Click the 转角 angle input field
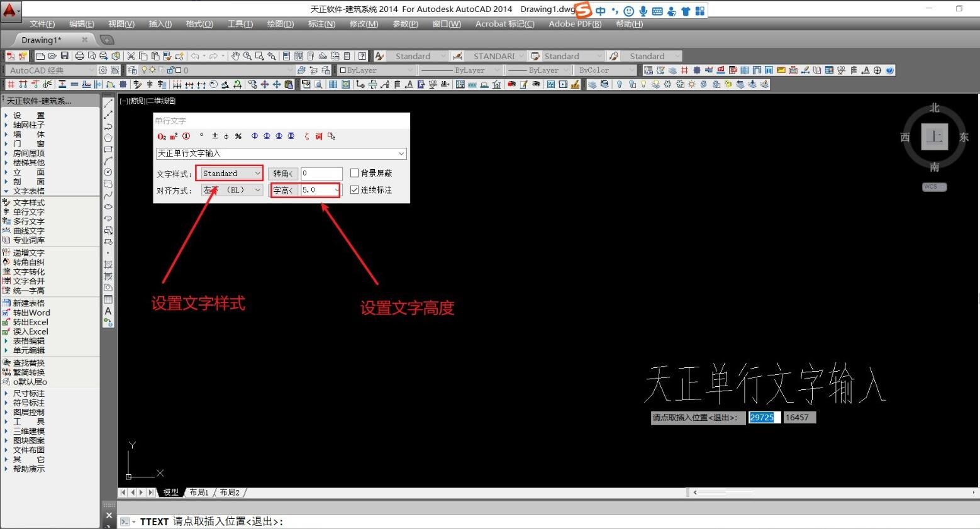The height and width of the screenshot is (529, 980). [x=321, y=174]
